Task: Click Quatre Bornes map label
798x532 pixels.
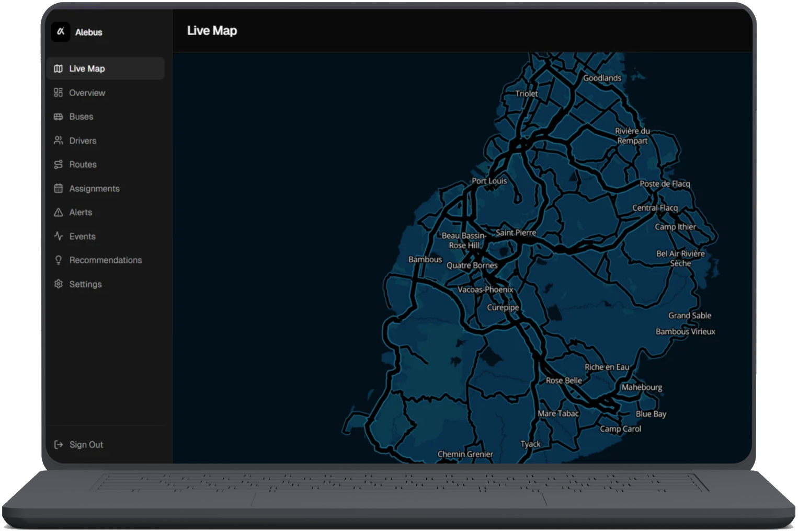Action: coord(472,265)
